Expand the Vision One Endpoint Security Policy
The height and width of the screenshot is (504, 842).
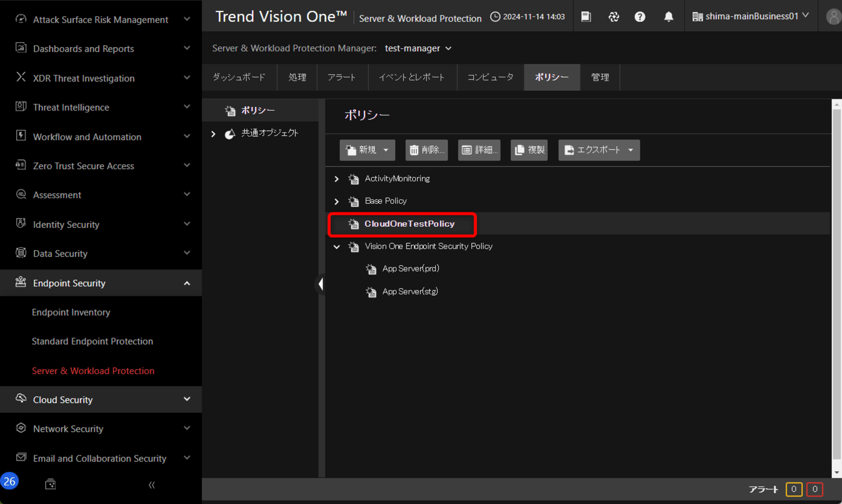(x=336, y=246)
